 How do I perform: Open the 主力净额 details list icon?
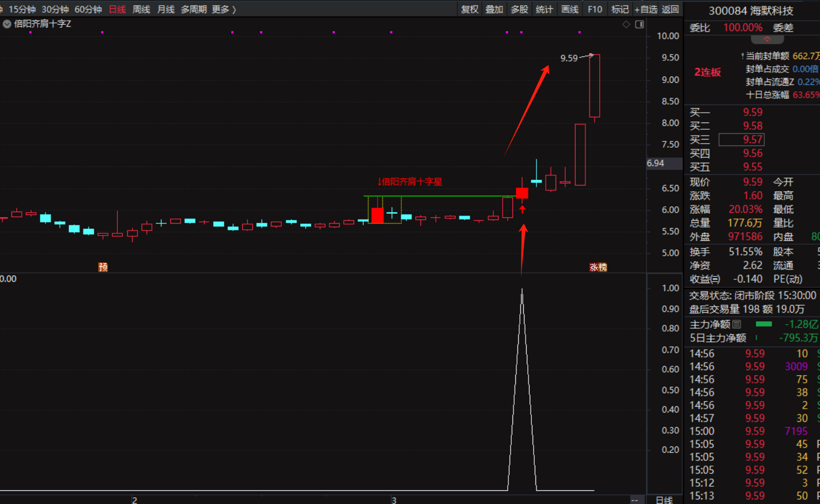click(737, 325)
